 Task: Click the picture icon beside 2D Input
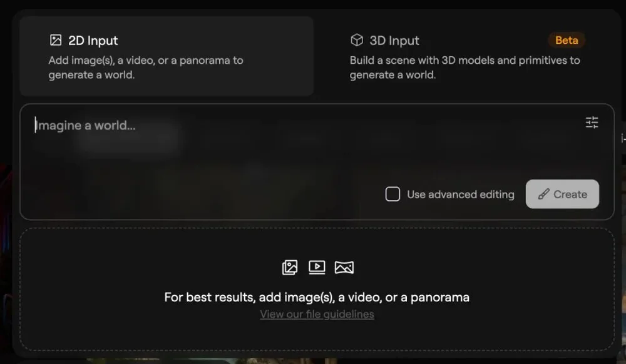[56, 41]
